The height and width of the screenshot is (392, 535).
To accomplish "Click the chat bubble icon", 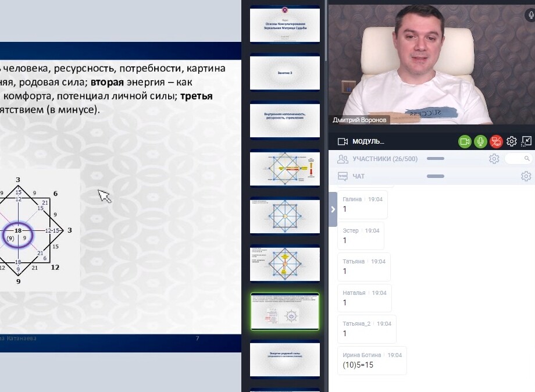I will click(343, 176).
